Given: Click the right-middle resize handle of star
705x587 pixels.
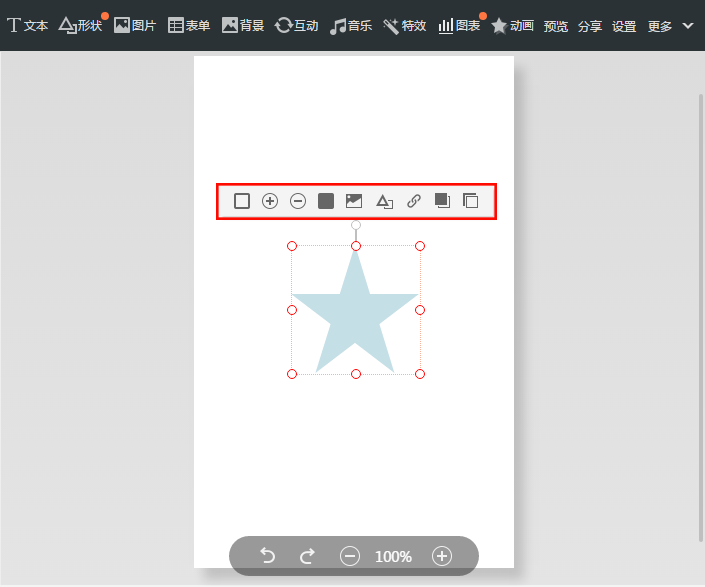Looking at the screenshot, I should point(420,310).
